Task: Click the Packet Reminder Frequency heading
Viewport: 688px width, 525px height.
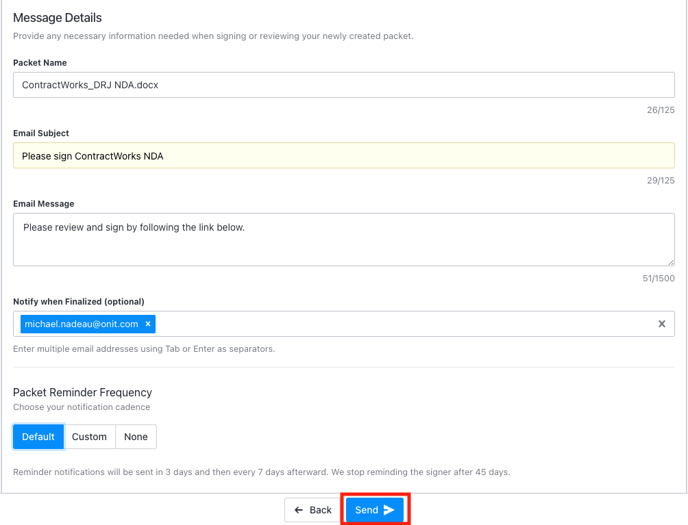Action: (82, 392)
